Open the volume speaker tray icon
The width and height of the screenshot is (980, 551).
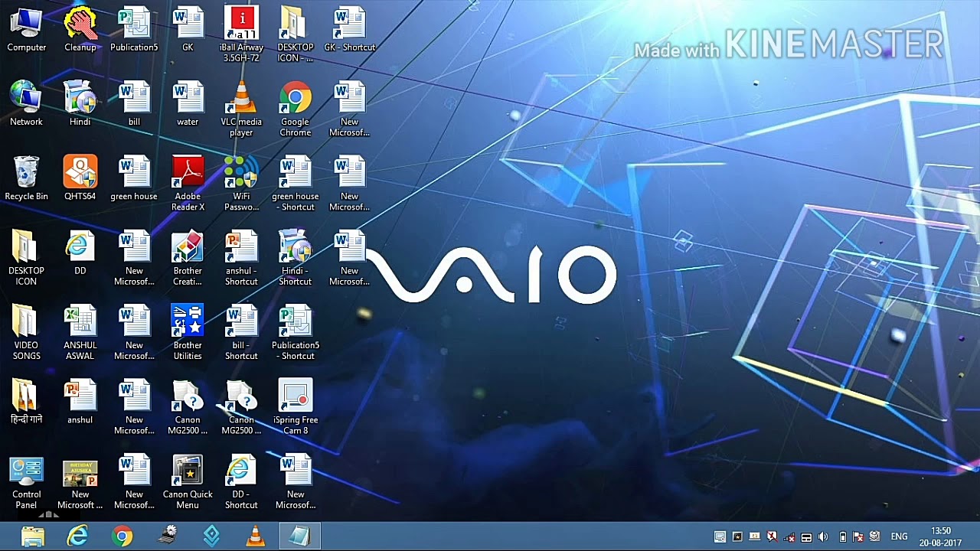coord(823,537)
